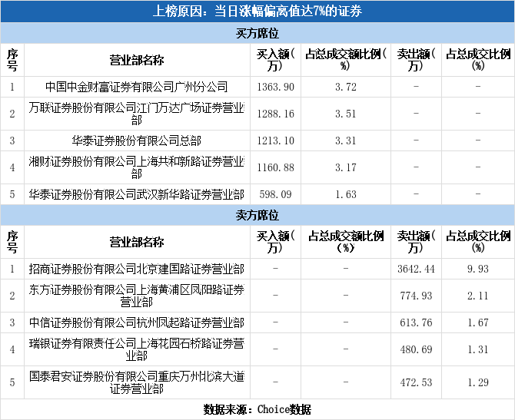Image resolution: width=515 pixels, height=420 pixels.
Task: Select 华泰证券股份有限公司武汉新华路证券营业部 cell
Action: click(137, 194)
